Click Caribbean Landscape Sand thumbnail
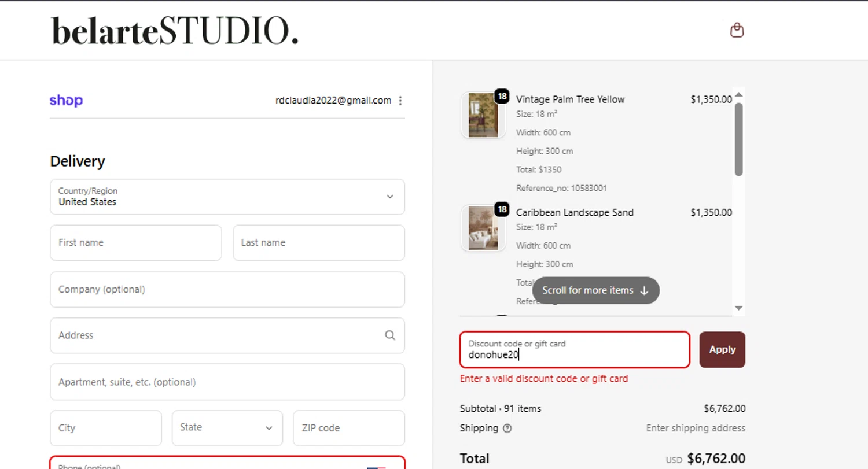This screenshot has height=469, width=868. (x=483, y=228)
